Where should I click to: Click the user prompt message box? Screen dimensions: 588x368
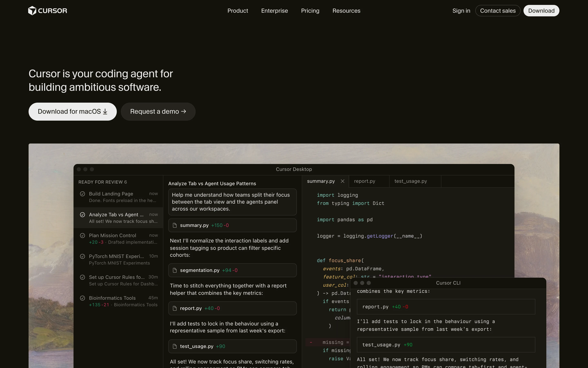232,202
